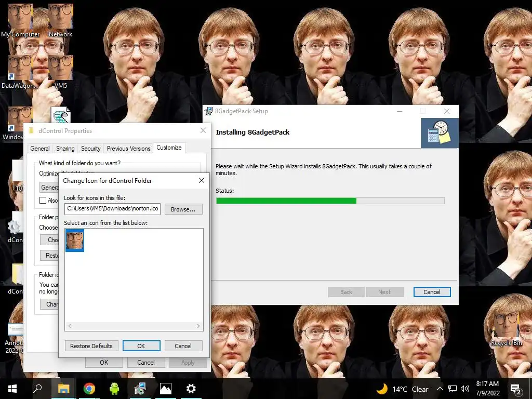Open Settings gear in the taskbar
Screen dimensions: 532x399
191,389
